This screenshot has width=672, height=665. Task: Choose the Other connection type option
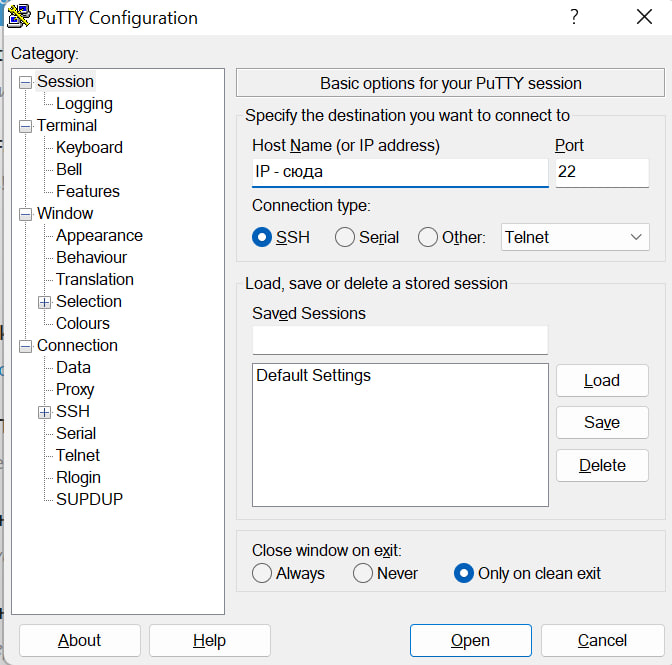[x=428, y=237]
